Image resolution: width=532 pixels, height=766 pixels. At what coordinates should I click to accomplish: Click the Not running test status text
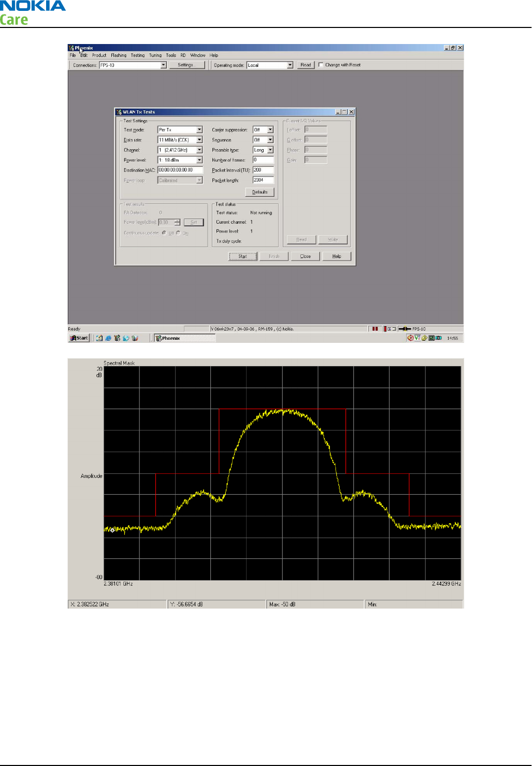[x=261, y=213]
